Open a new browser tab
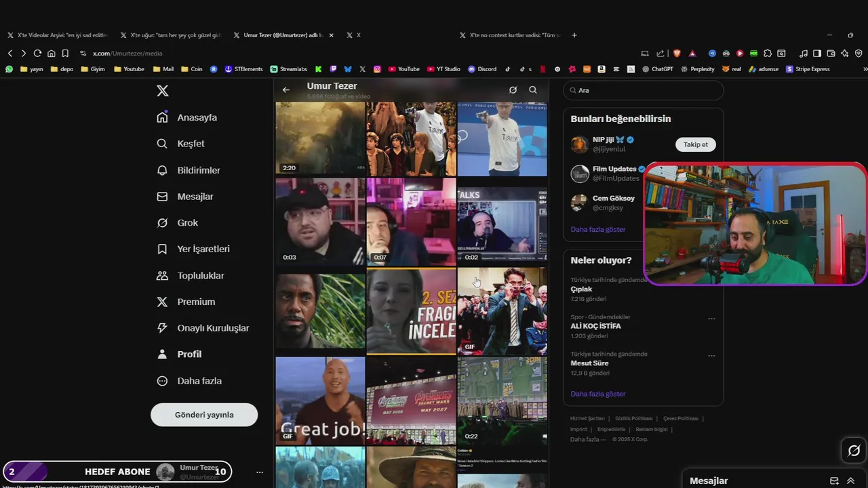The width and height of the screenshot is (868, 488). [574, 35]
